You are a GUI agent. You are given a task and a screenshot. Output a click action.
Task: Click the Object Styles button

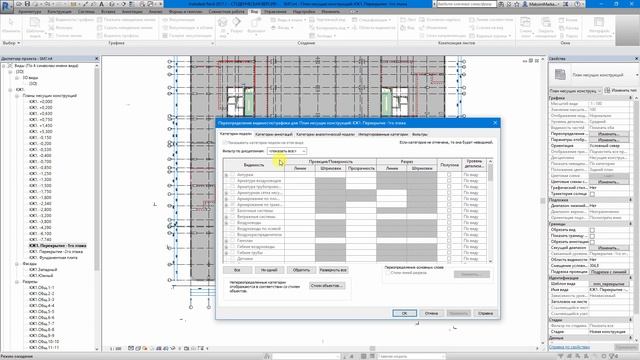point(327,286)
